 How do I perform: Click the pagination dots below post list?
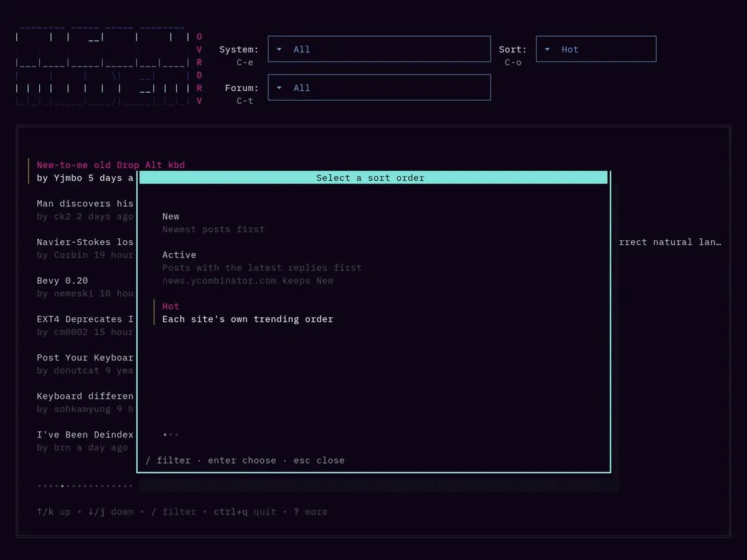point(85,486)
